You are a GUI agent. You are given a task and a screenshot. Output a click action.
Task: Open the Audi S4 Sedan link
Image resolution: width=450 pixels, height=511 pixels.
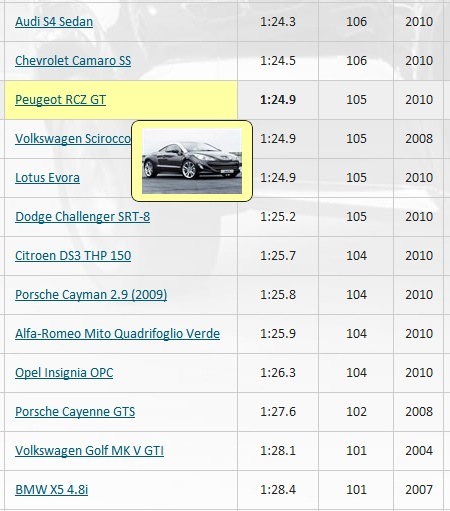click(54, 22)
